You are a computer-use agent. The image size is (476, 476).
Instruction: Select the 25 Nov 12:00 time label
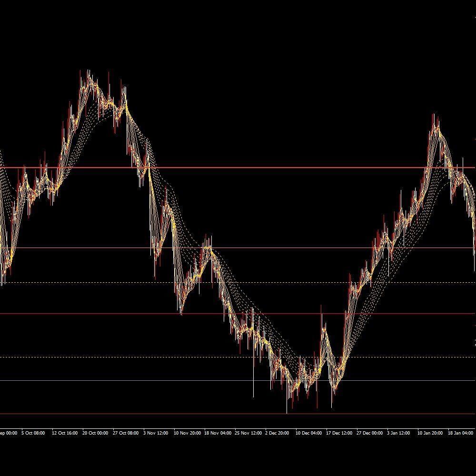248,433
